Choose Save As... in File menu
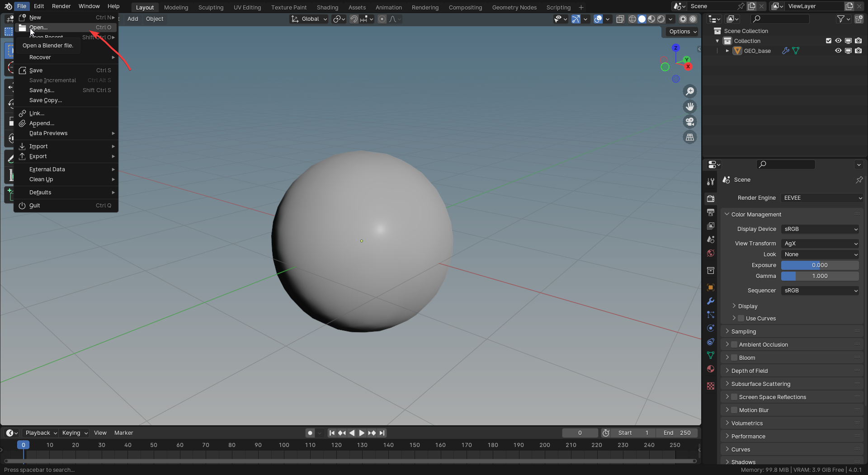The height and width of the screenshot is (475, 868). [x=66, y=90]
